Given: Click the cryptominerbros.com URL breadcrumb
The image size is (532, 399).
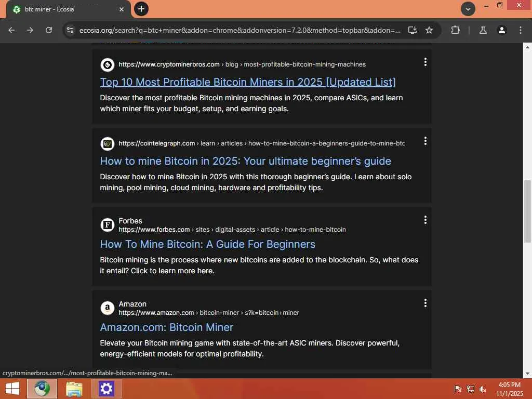Looking at the screenshot, I should (x=242, y=64).
